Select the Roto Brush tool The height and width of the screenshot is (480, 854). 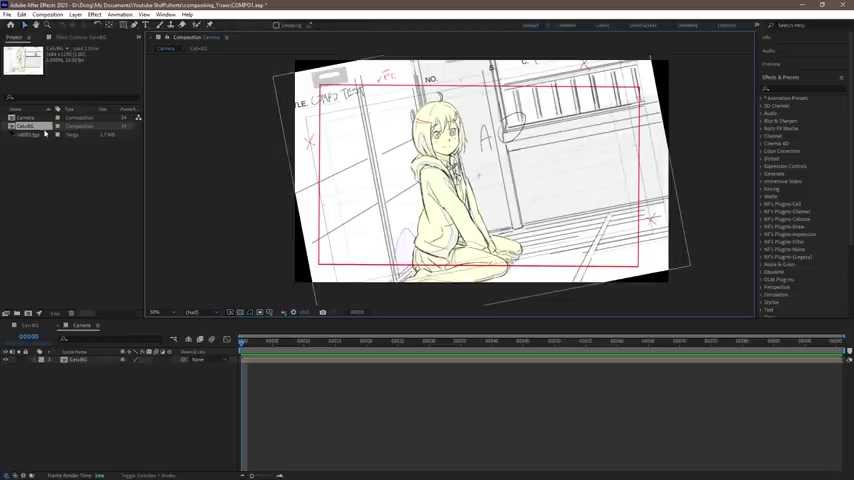coord(196,25)
